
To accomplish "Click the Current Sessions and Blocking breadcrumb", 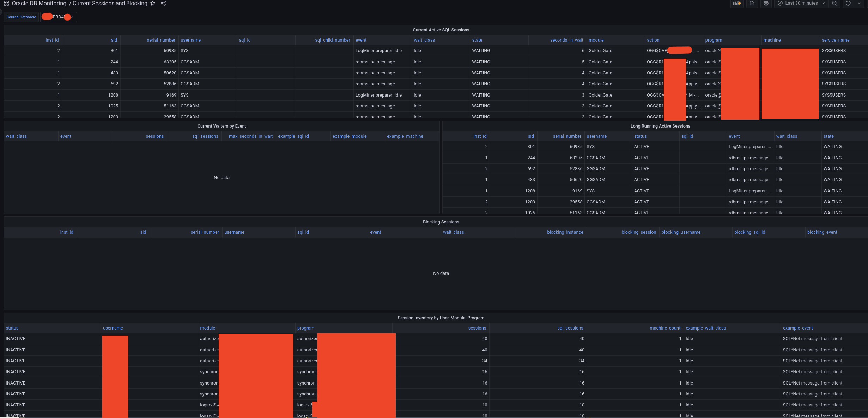I will pos(110,3).
